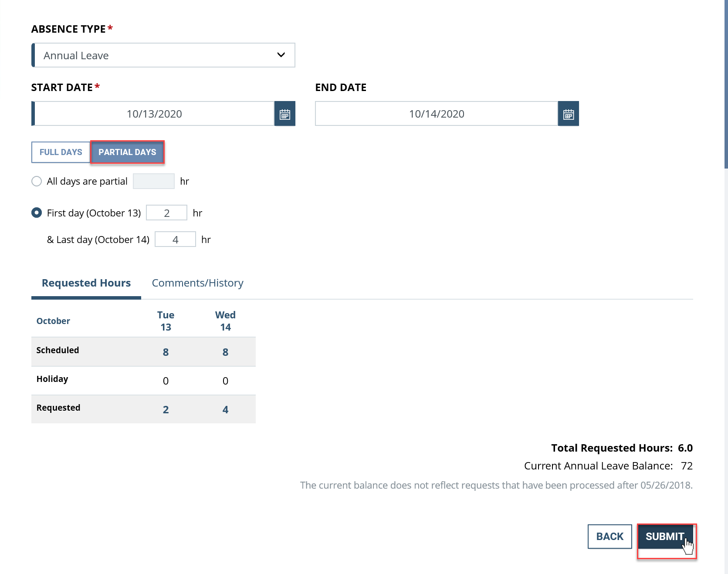This screenshot has width=728, height=574.
Task: Expand the Annual Leave selection list
Action: (x=281, y=55)
